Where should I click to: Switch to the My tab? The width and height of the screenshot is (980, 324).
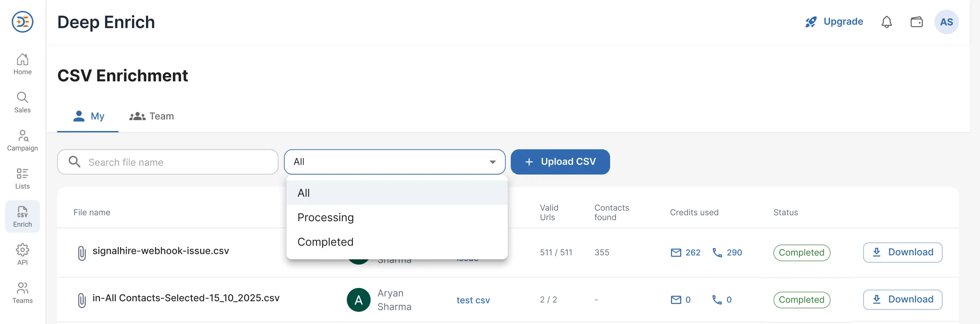point(88,116)
